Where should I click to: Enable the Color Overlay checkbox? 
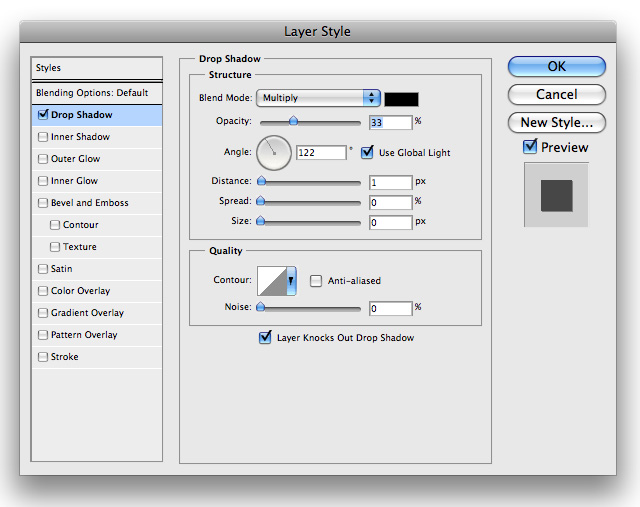click(42, 291)
